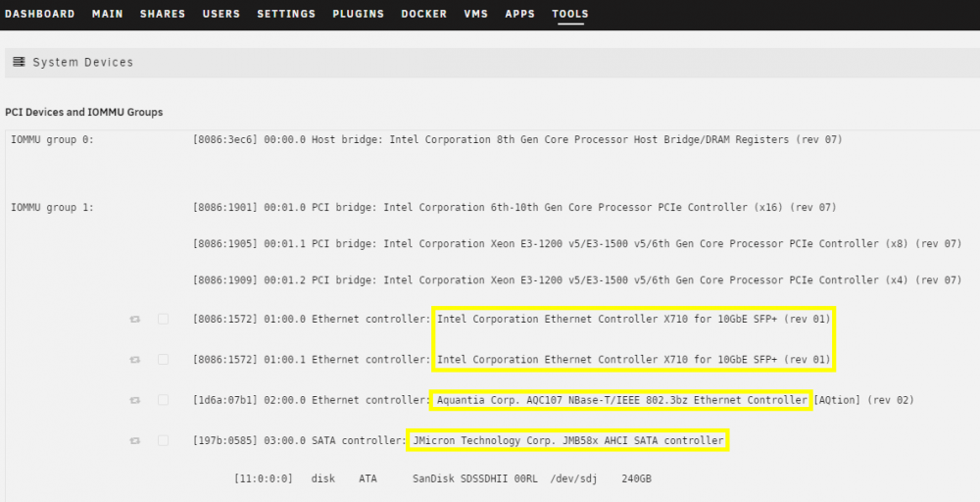Switch to the Users tab
The height and width of the screenshot is (502, 980).
coord(221,14)
